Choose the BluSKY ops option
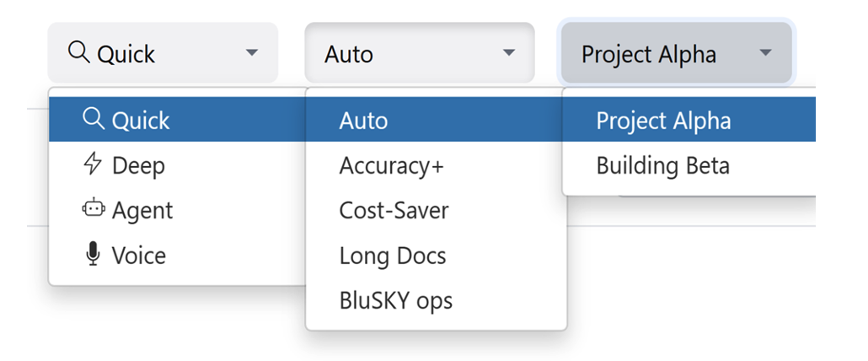 [x=396, y=300]
